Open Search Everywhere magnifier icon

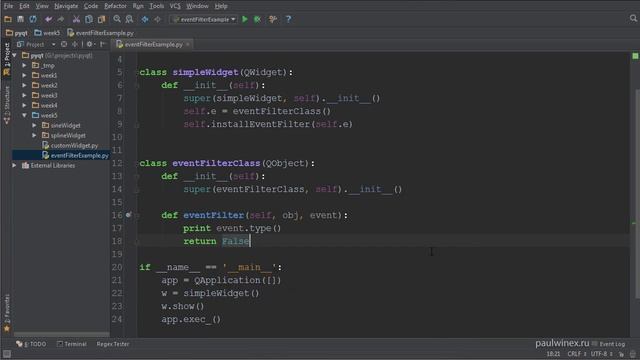(x=633, y=18)
